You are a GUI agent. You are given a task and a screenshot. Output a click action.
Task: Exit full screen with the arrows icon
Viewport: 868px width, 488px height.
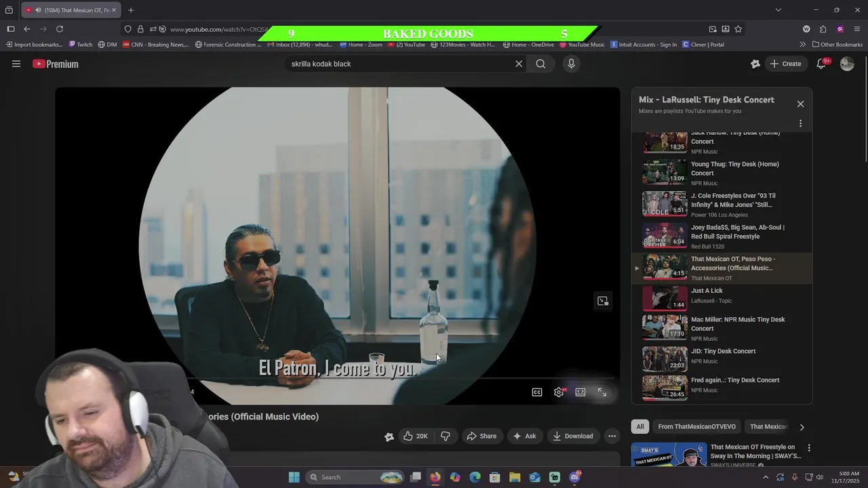tap(602, 392)
